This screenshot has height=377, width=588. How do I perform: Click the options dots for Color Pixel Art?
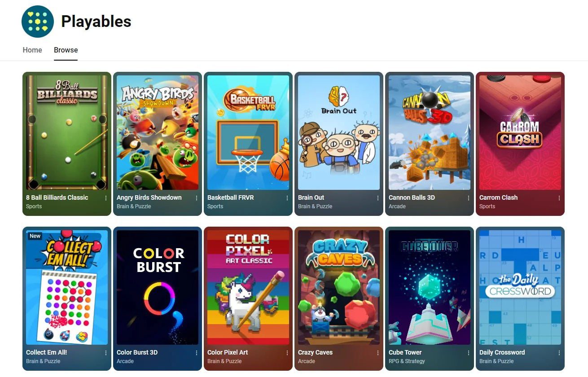287,353
